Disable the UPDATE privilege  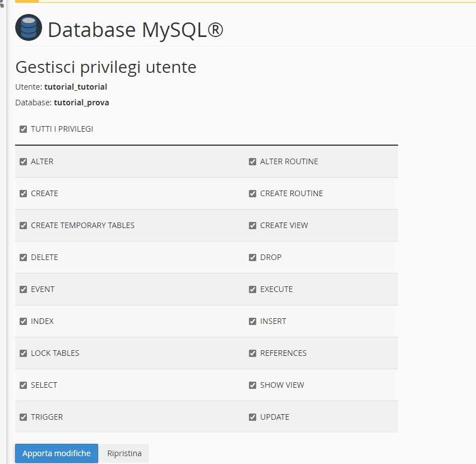[x=252, y=417]
